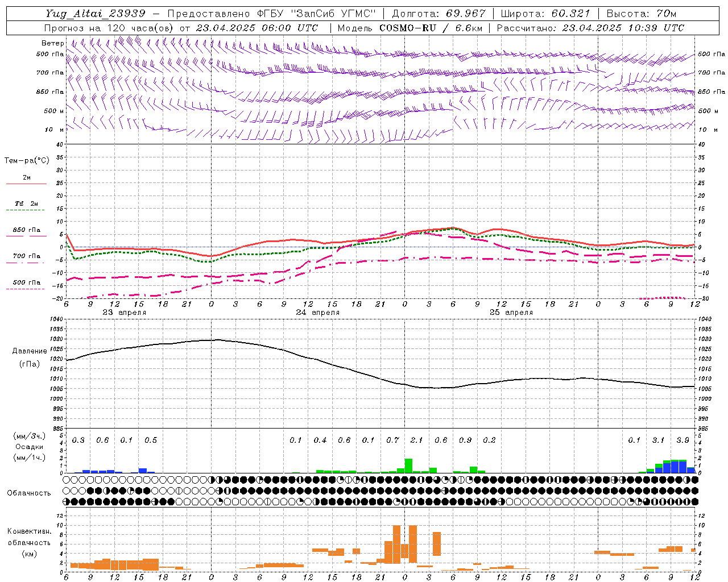Viewport: 728px width, 582px height.
Task: Click the Ветер wind panel label
Action: (53, 43)
